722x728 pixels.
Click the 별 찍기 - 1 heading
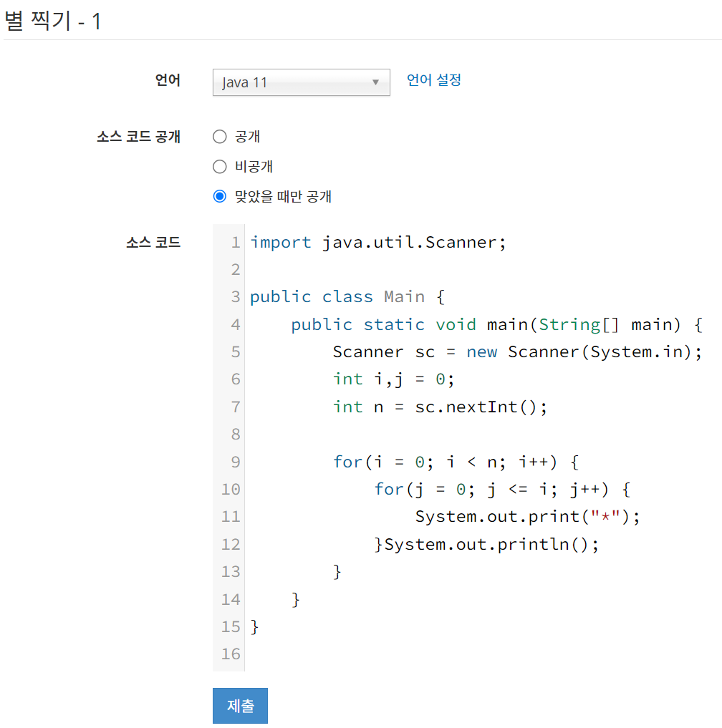52,21
